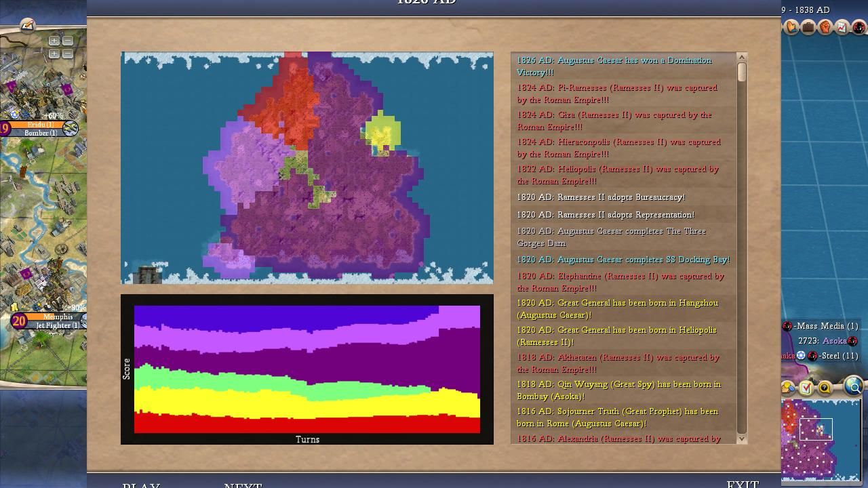This screenshot has height=488, width=868.
Task: Click the EXIT button of replay screen
Action: tap(743, 485)
